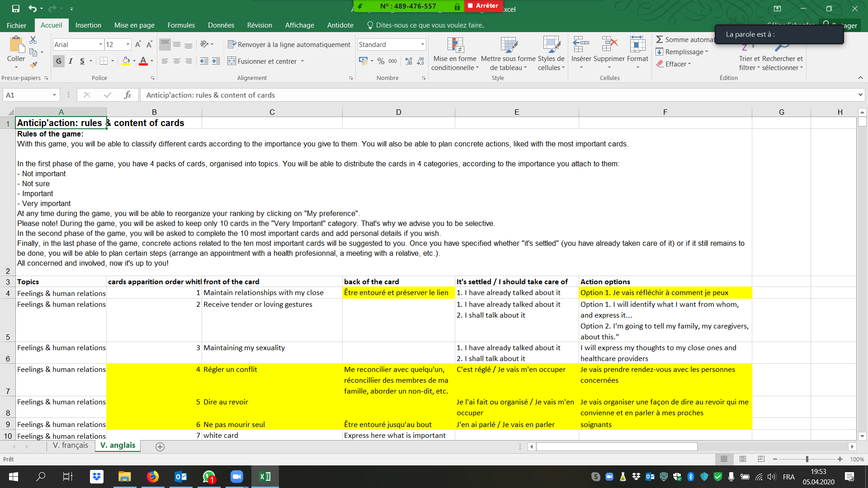The height and width of the screenshot is (488, 868).
Task: Switch to the Mise en page tab
Action: 134,25
